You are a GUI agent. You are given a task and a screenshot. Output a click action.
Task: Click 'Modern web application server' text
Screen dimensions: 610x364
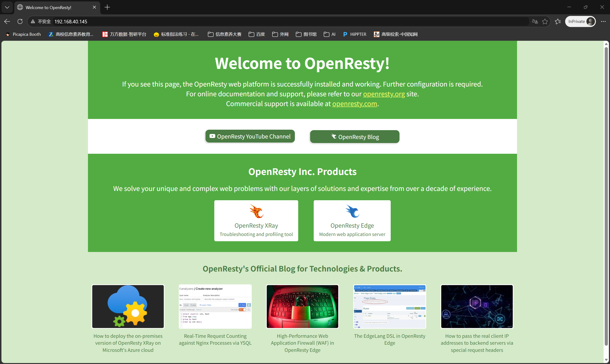(x=352, y=234)
